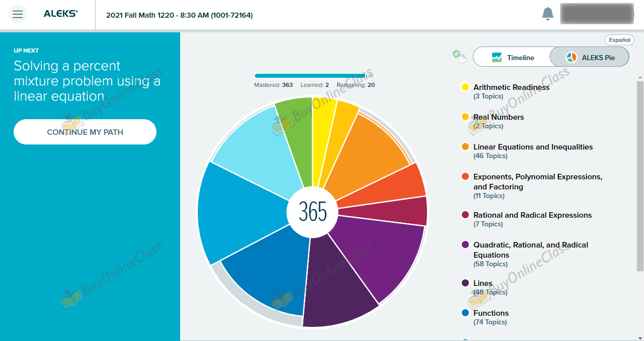644x341 pixels.
Task: Open the blurred user account menu
Action: click(x=597, y=14)
